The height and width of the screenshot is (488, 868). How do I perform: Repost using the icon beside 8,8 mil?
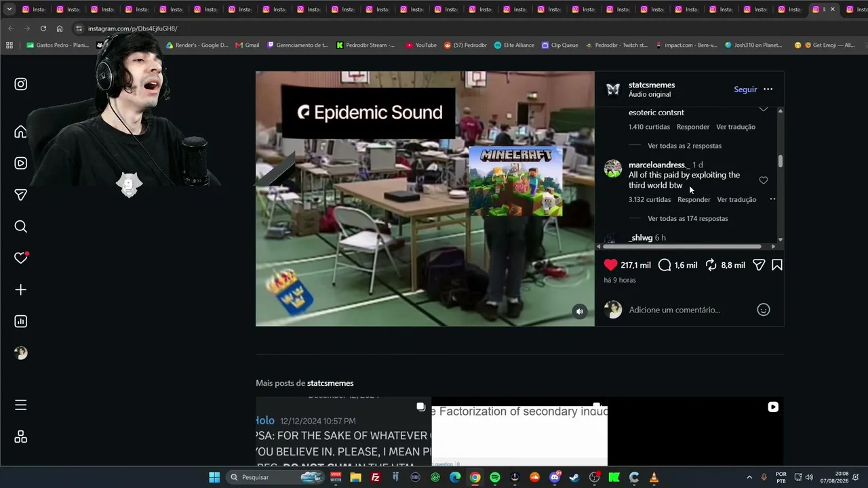click(711, 265)
